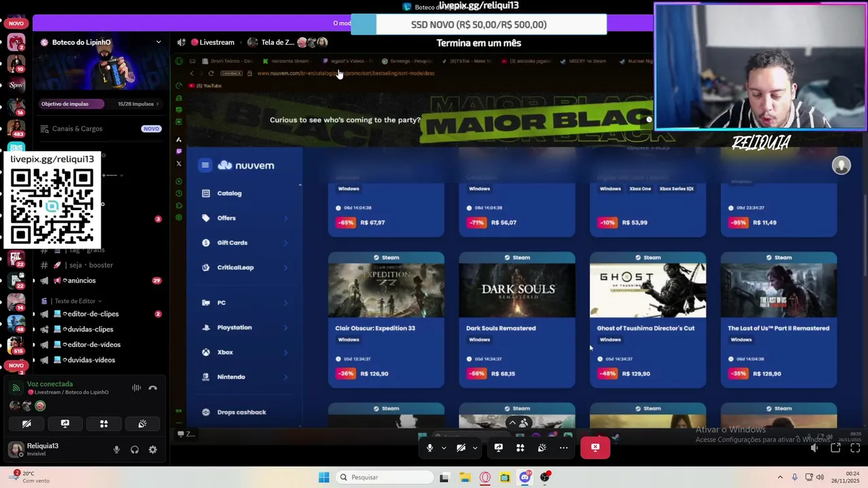Open the mic options dropdown in the stream bar
This screenshot has width=868, height=488.
pos(443,448)
